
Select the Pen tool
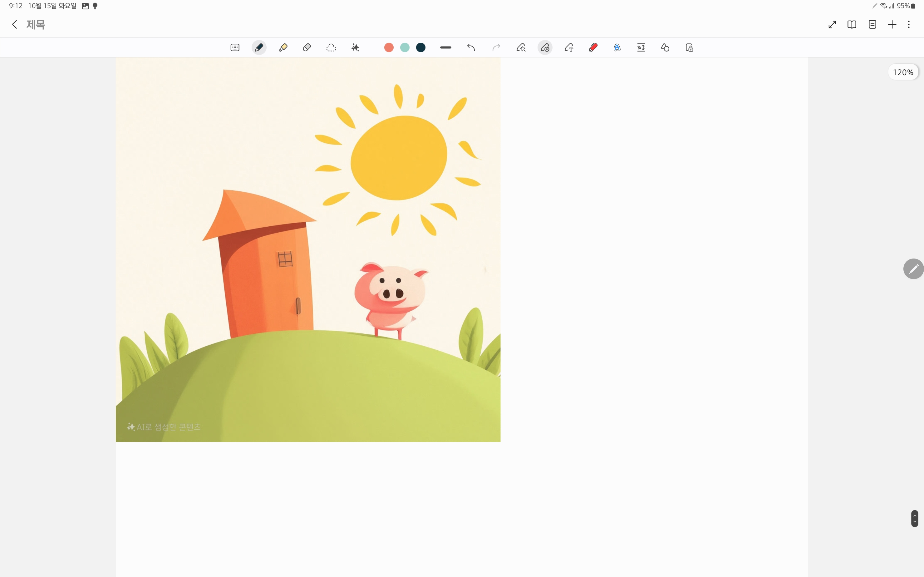tap(259, 48)
